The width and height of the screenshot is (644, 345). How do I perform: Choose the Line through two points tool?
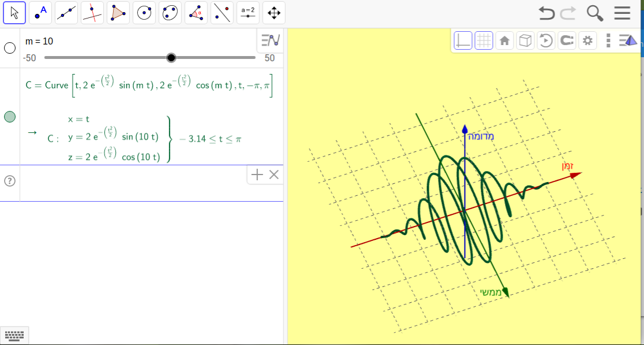click(x=66, y=13)
